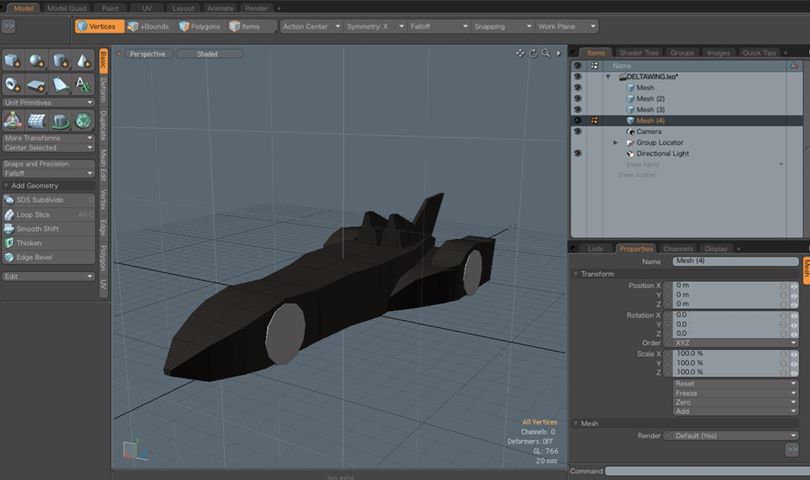Open the Action Center dropdown
Image resolution: width=810 pixels, height=480 pixels.
pyautogui.click(x=311, y=26)
